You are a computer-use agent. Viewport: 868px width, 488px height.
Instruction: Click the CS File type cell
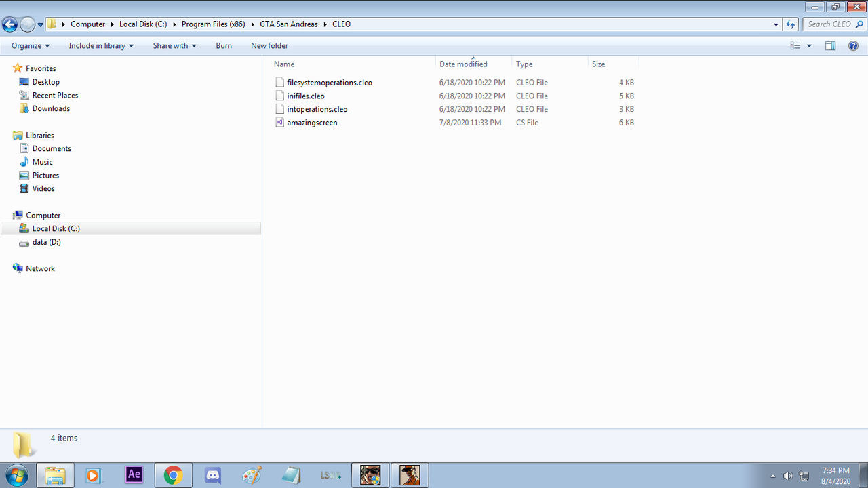(528, 123)
